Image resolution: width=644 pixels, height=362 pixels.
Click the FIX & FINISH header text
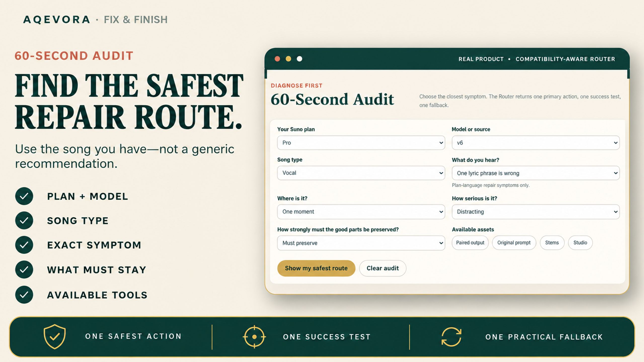[x=136, y=20]
